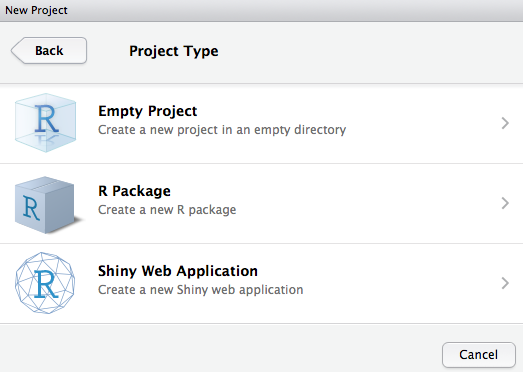Open R Package chevron arrow
523x372 pixels.
[x=505, y=203]
